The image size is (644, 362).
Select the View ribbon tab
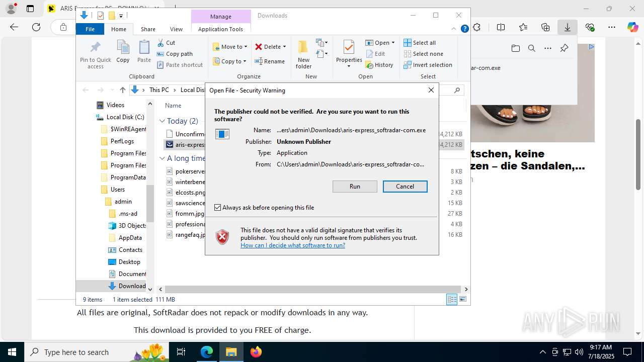(x=176, y=29)
